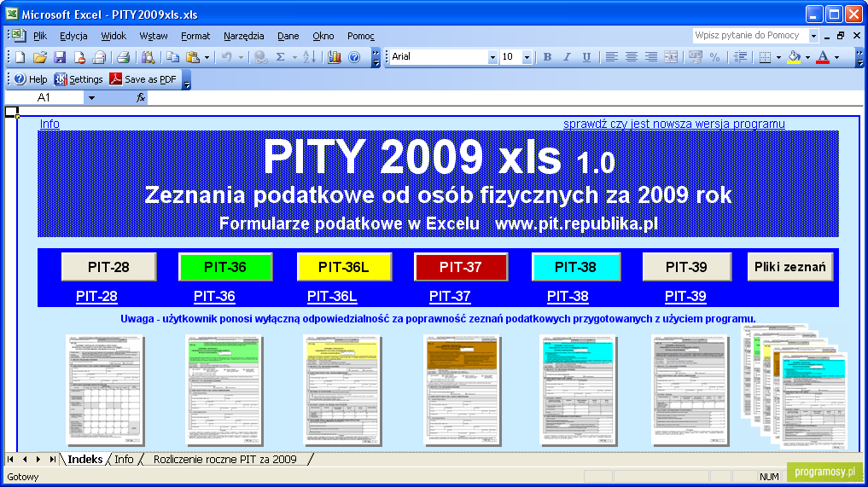Click the Decrease Indent icon
The image size is (868, 487).
click(x=740, y=57)
